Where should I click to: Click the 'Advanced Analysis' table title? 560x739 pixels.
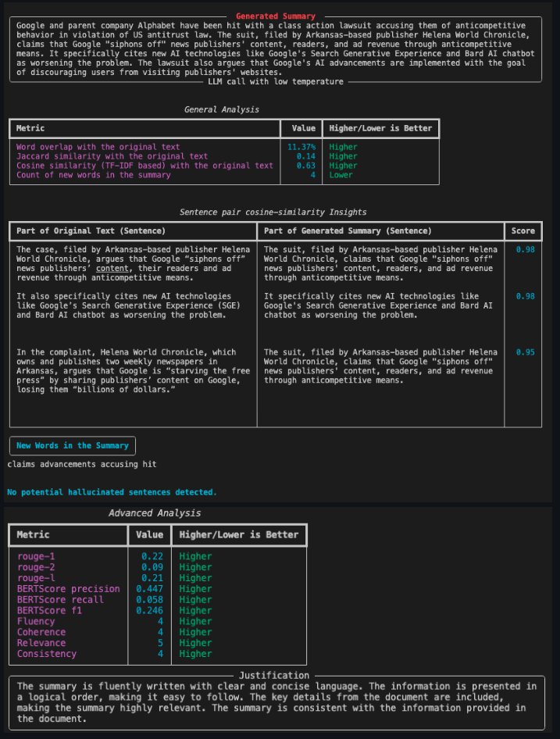155,513
